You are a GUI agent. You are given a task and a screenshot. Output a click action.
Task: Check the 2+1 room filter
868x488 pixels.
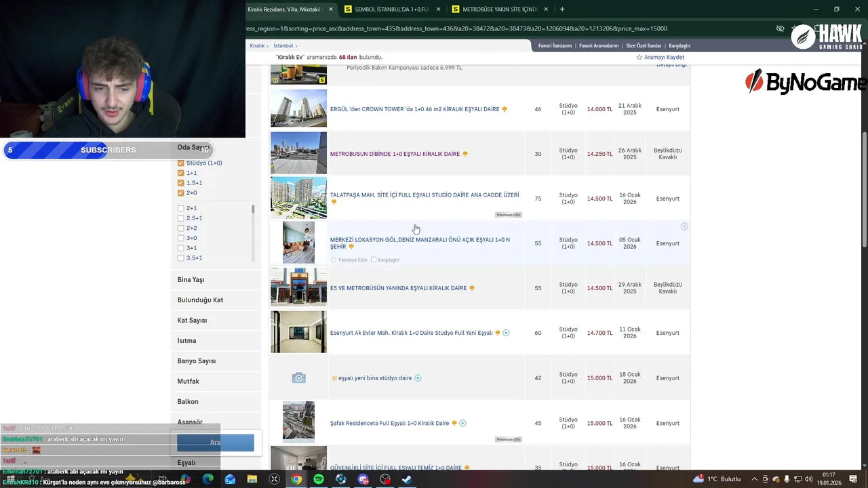[181, 208]
